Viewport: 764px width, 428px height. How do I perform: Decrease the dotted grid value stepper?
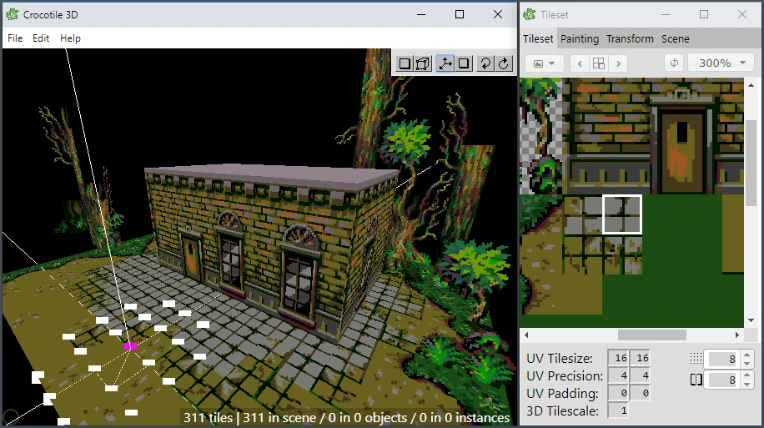[747, 364]
